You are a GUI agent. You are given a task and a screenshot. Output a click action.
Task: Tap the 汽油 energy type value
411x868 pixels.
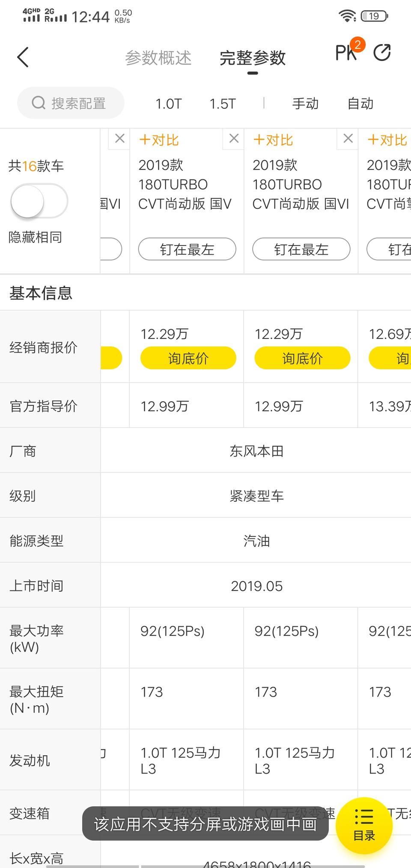click(x=256, y=541)
